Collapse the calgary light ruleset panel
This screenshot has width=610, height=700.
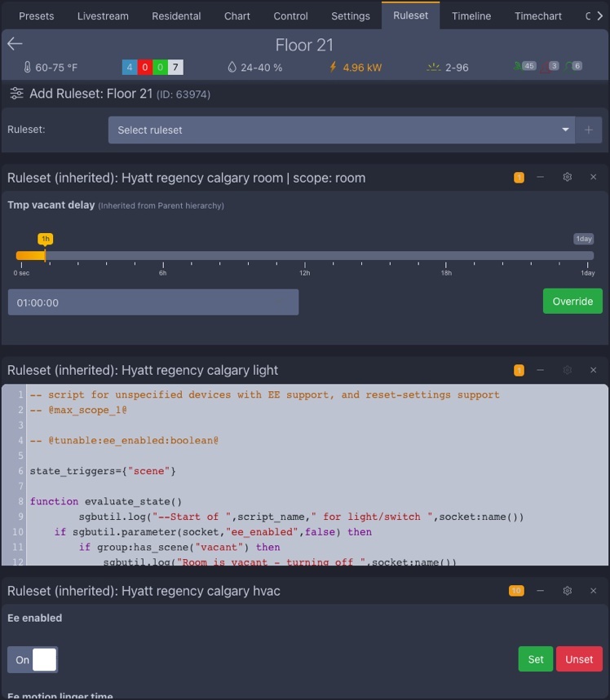coord(541,370)
